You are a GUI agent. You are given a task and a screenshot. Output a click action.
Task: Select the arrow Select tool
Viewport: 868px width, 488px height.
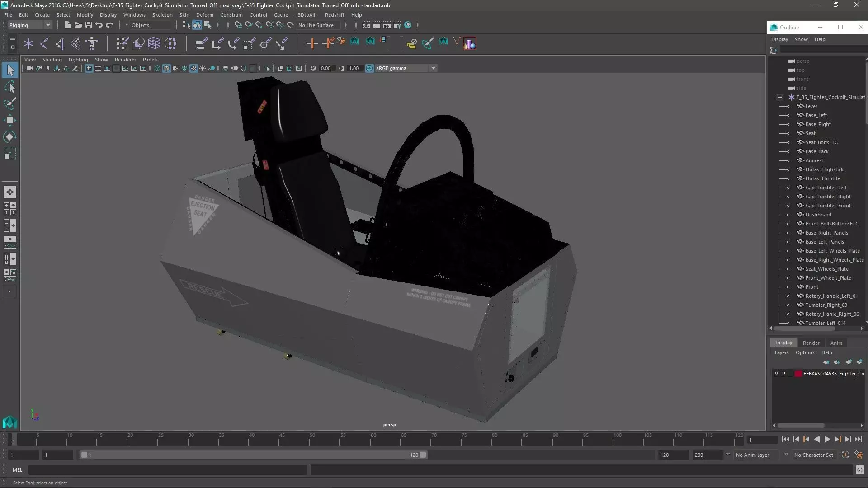tap(10, 70)
